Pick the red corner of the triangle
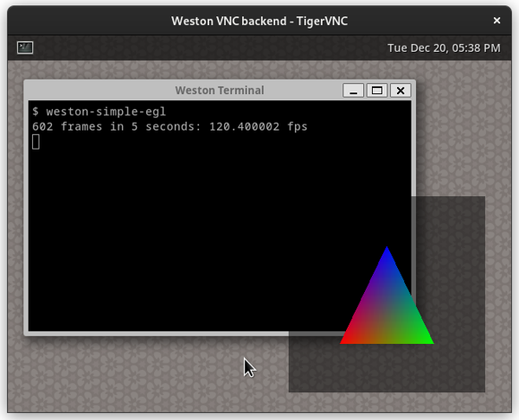The image size is (519, 420). pyautogui.click(x=346, y=340)
